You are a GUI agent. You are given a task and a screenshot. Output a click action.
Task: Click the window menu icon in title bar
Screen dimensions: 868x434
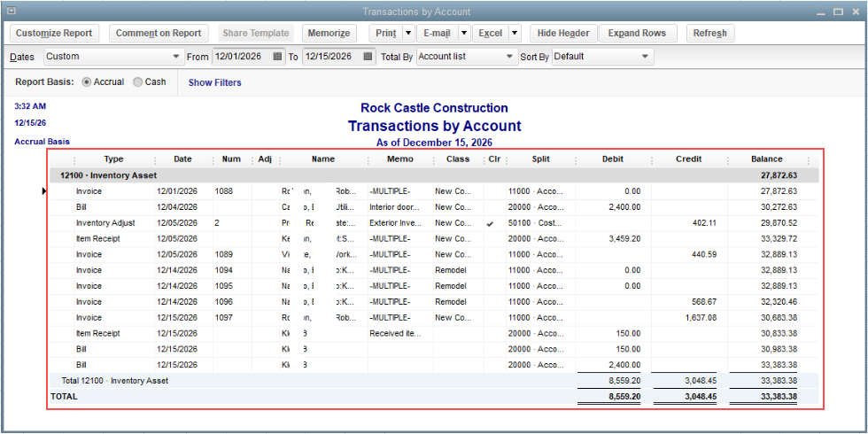11,11
